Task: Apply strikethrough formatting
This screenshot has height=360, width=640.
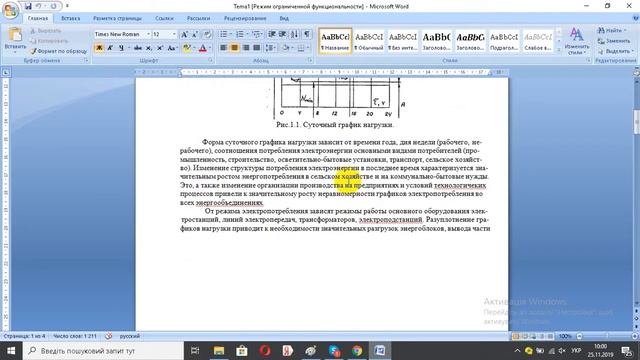Action: 138,48
